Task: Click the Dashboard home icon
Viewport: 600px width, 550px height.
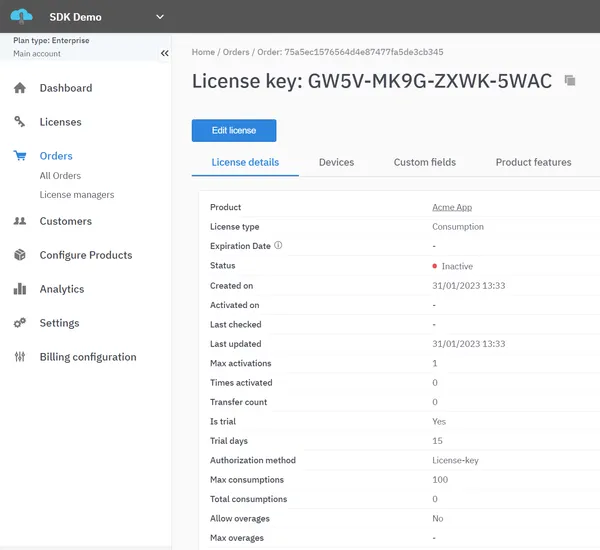Action: tap(20, 88)
